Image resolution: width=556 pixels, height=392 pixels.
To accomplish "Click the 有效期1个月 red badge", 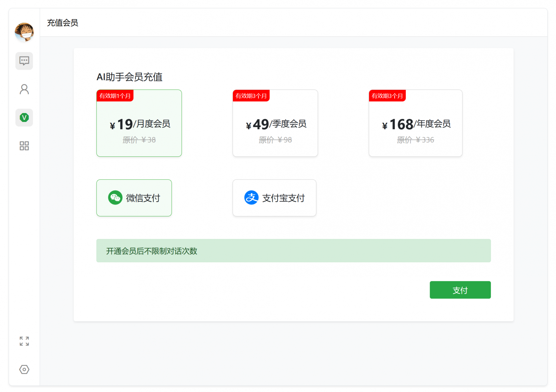I will point(115,96).
